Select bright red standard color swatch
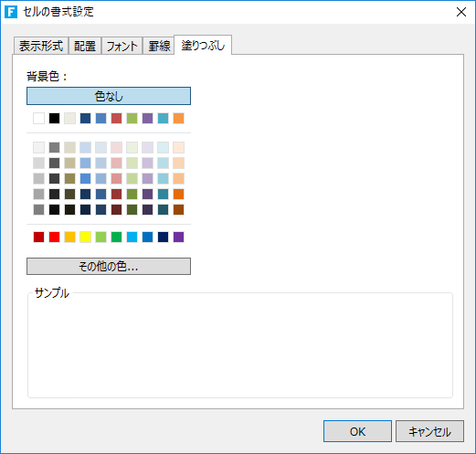This screenshot has width=476, height=454. [54, 237]
